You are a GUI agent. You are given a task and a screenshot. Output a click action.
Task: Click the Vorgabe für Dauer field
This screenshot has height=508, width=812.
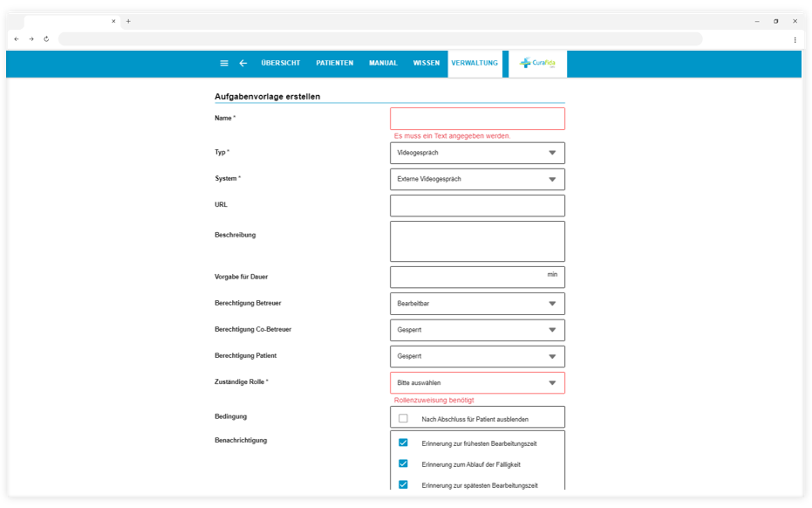[477, 278]
